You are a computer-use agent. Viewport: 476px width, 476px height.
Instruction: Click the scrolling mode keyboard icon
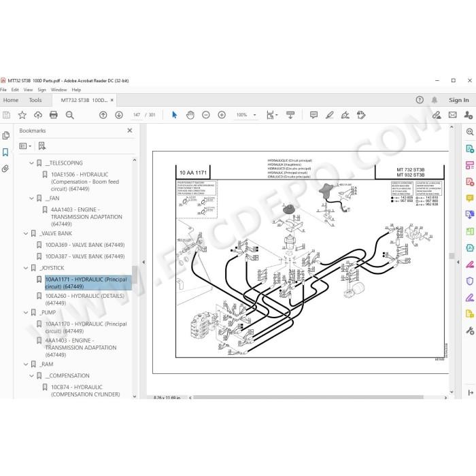tap(290, 115)
